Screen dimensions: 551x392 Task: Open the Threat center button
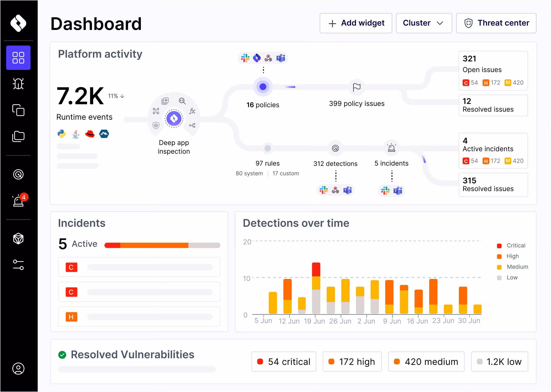pos(496,23)
